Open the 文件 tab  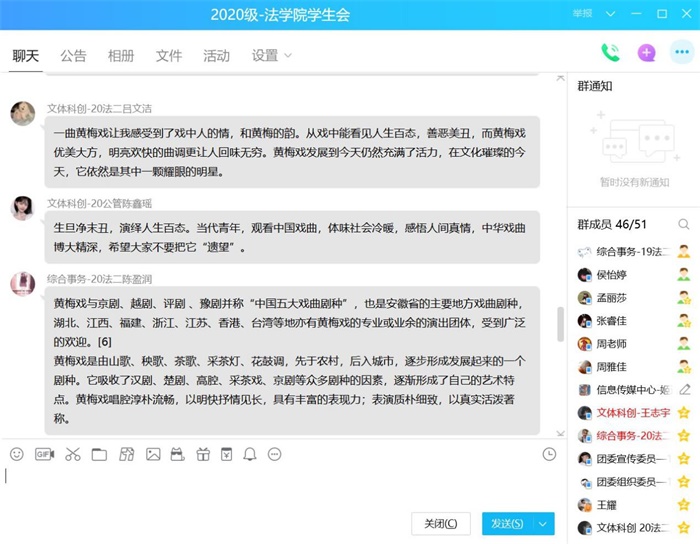[x=169, y=56]
